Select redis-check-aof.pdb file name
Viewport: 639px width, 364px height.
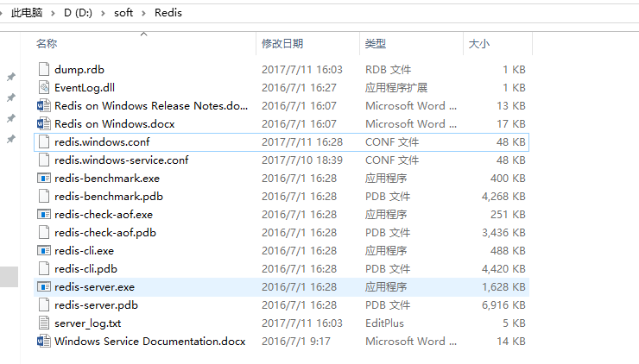(105, 233)
